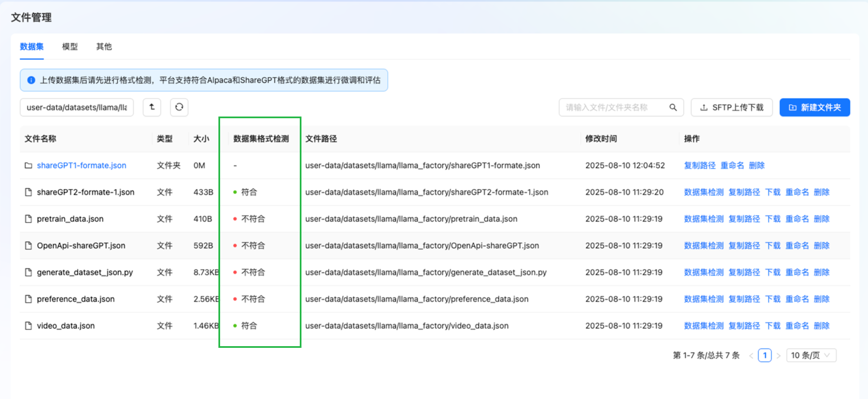This screenshot has width=868, height=399.
Task: Click the go up one directory icon
Action: [x=152, y=107]
